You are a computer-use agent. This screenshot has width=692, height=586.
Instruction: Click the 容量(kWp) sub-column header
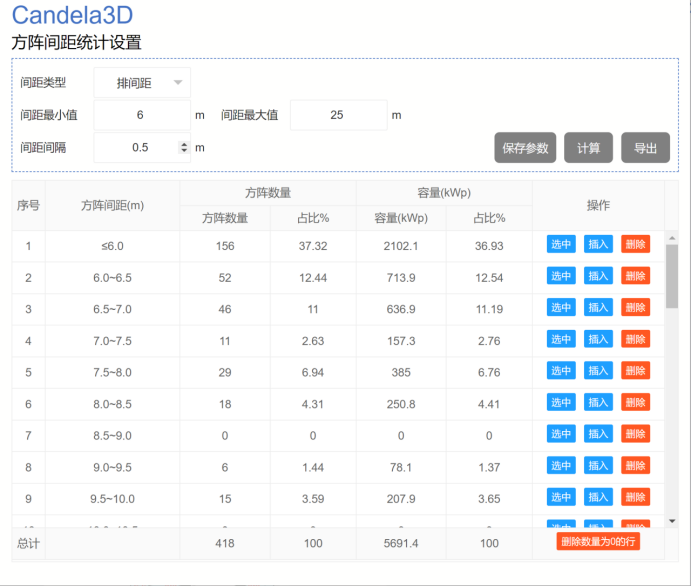click(x=401, y=218)
